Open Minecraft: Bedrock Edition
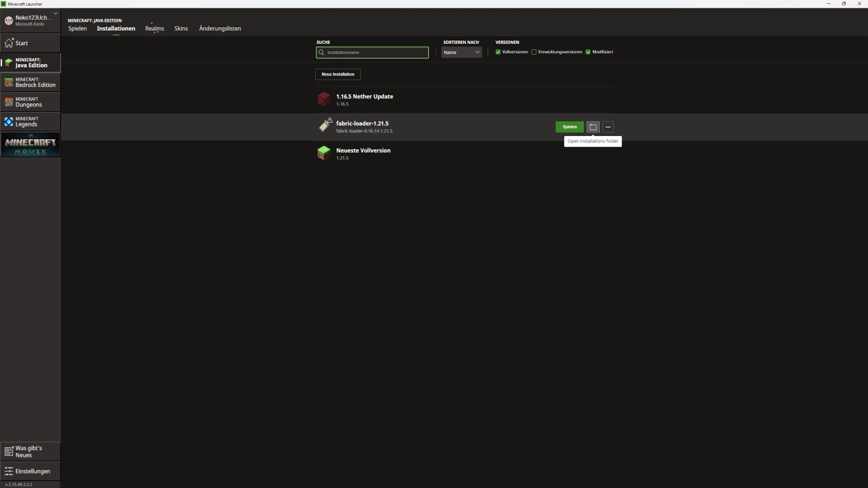Screen dimensions: 868x488 tap(31, 83)
